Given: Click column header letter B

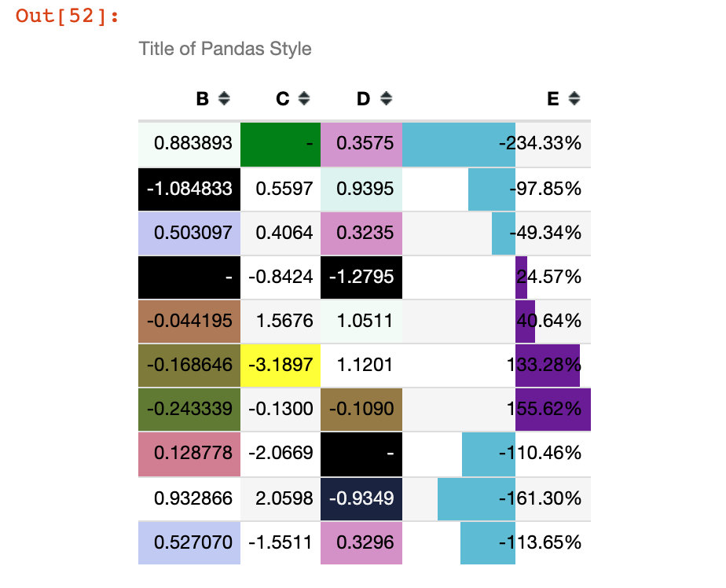Looking at the screenshot, I should (x=203, y=99).
